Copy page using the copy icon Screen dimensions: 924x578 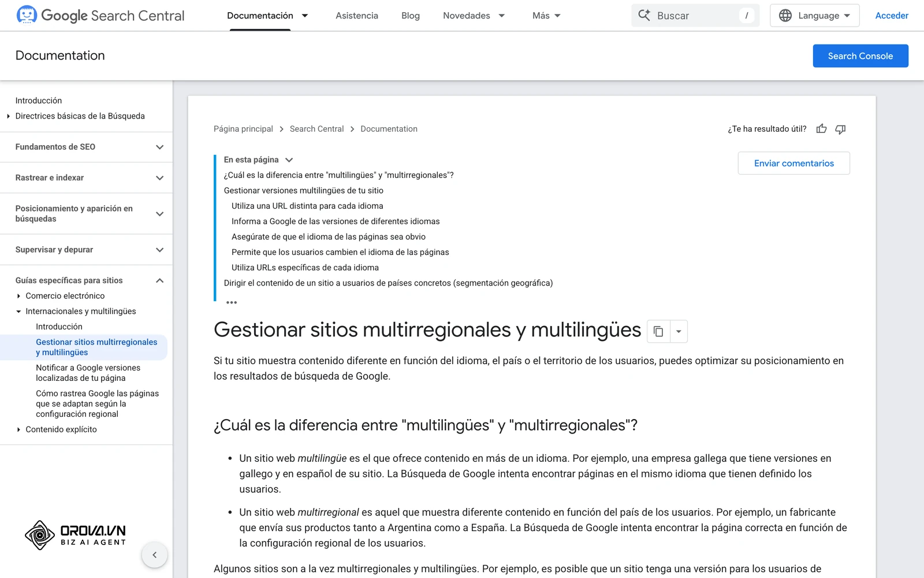click(658, 331)
